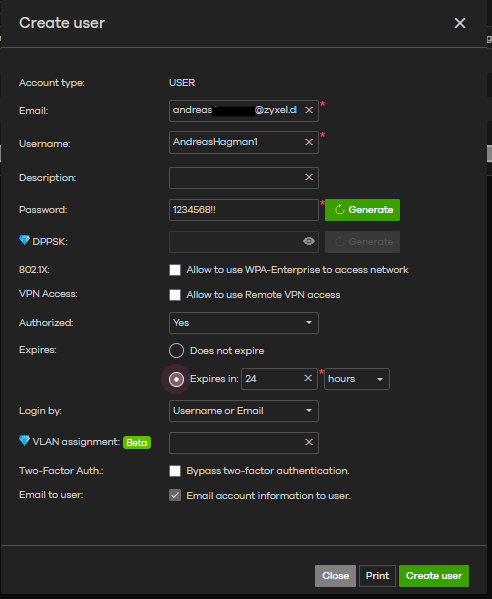492x599 pixels.
Task: Clear the VLAN assignment field's X icon
Action: pyautogui.click(x=309, y=442)
